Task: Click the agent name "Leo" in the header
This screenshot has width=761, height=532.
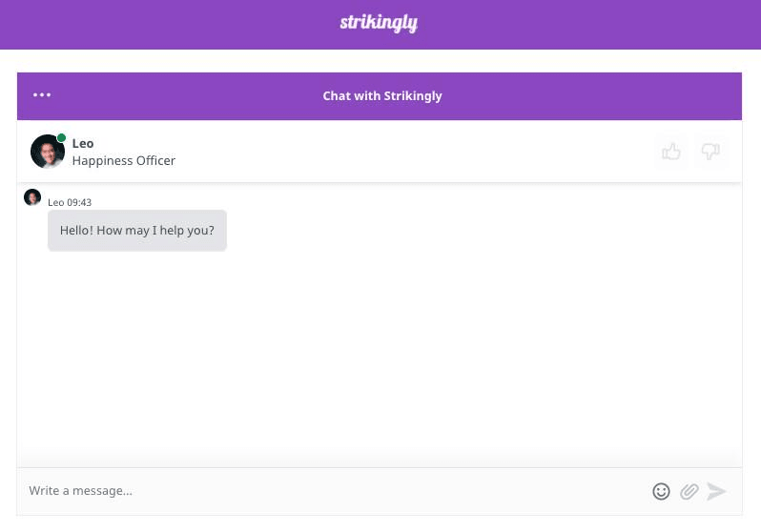Action: pyautogui.click(x=83, y=143)
